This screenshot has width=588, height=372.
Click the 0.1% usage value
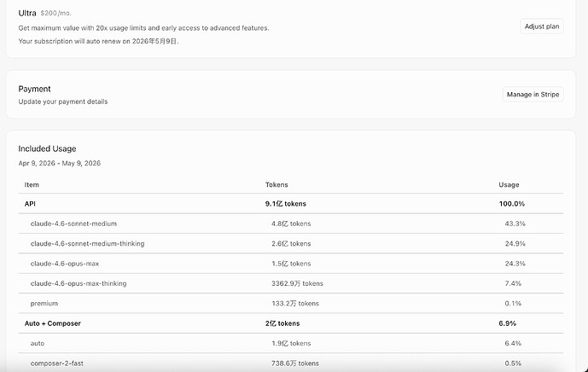point(513,304)
